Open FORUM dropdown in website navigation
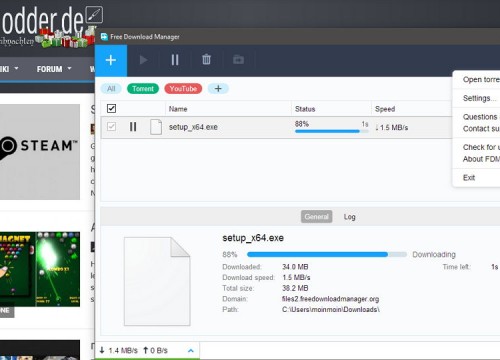Screen dimensions: 500x360 (54, 69)
